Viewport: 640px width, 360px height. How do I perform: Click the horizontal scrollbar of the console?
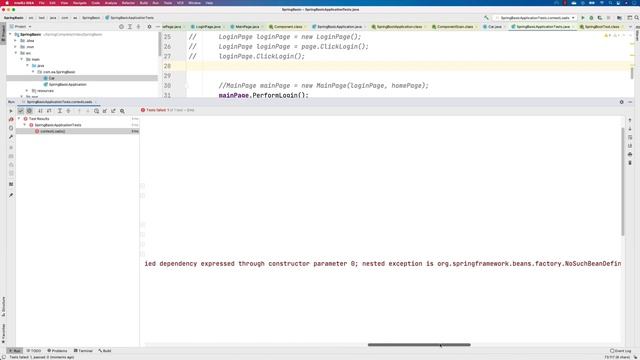coord(419,345)
